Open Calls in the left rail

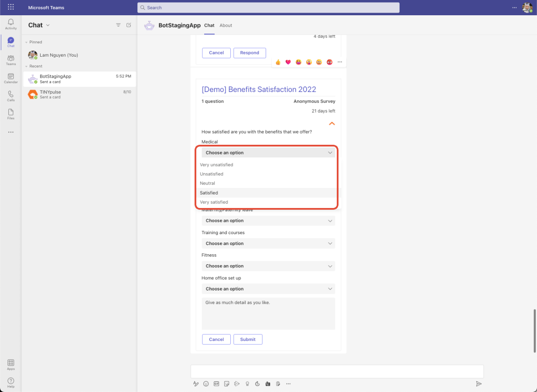click(11, 96)
